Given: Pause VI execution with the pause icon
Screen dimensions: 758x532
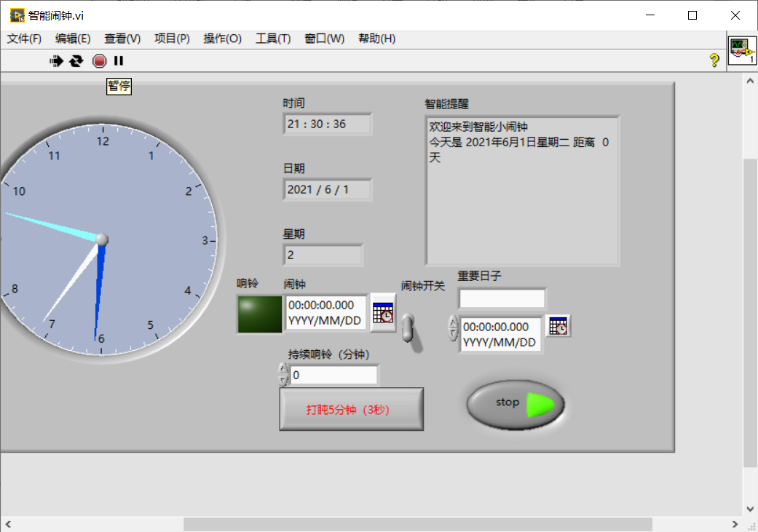Looking at the screenshot, I should click(119, 61).
